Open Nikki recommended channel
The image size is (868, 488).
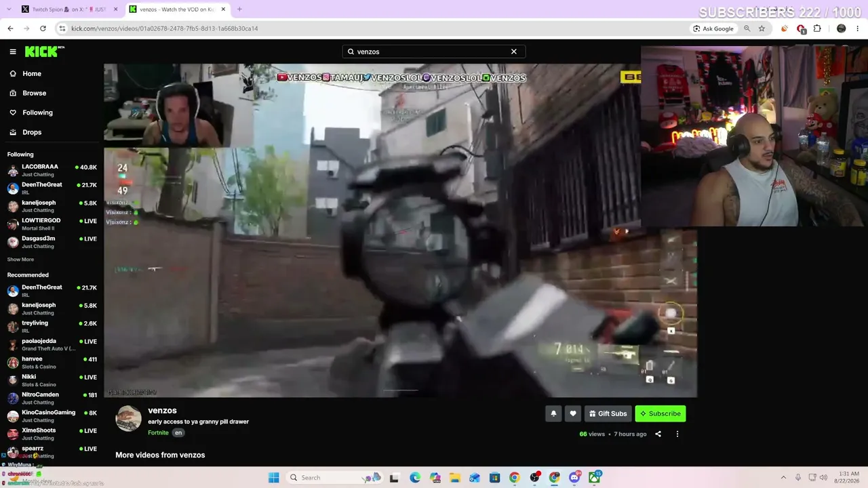point(52,380)
